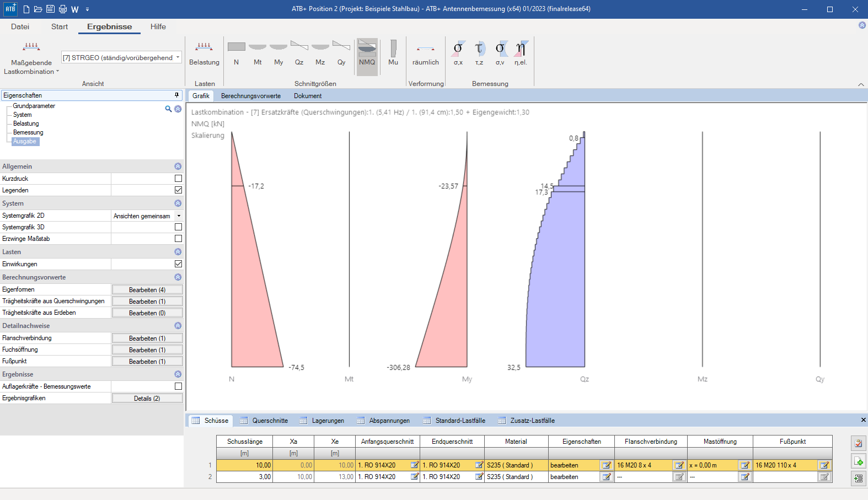Image resolution: width=868 pixels, height=500 pixels.
Task: Switch to the Dokument view tab
Action: pos(308,96)
